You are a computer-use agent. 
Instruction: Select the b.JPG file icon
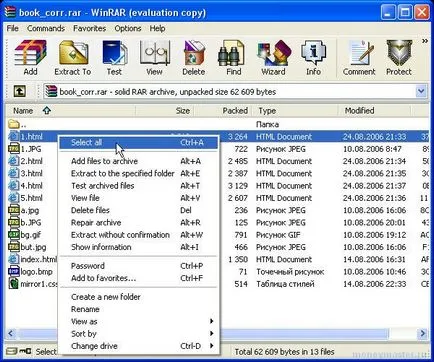click(x=13, y=222)
